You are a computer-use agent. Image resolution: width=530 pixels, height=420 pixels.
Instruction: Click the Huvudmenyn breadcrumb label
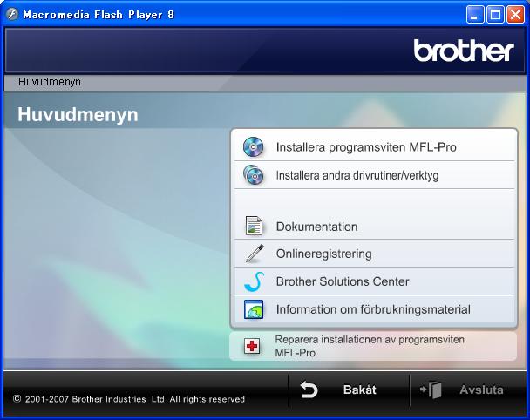tap(50, 82)
